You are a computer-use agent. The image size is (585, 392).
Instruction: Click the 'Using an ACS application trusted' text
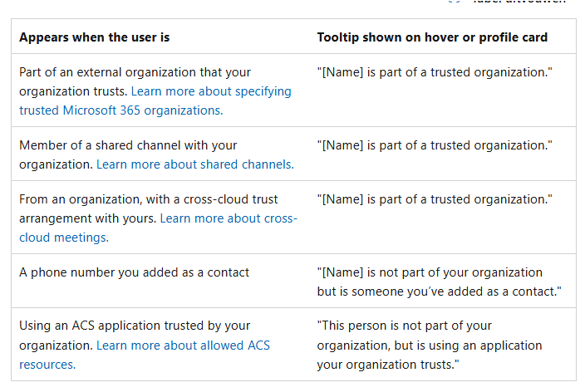135,326
